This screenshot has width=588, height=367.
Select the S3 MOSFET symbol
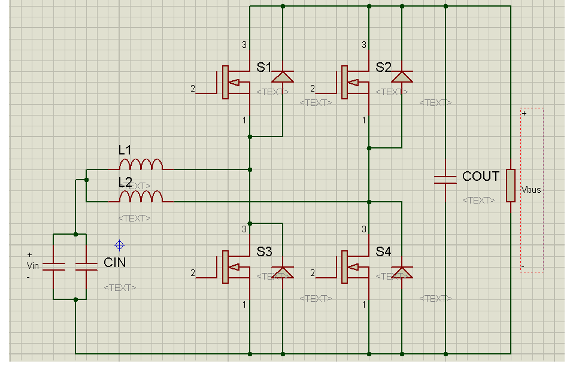232,267
